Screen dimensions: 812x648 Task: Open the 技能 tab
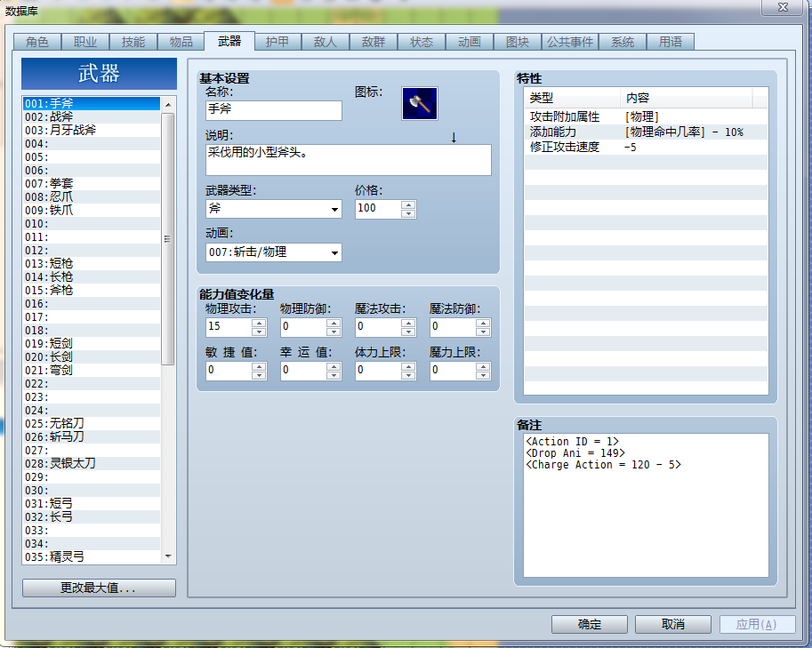[133, 42]
